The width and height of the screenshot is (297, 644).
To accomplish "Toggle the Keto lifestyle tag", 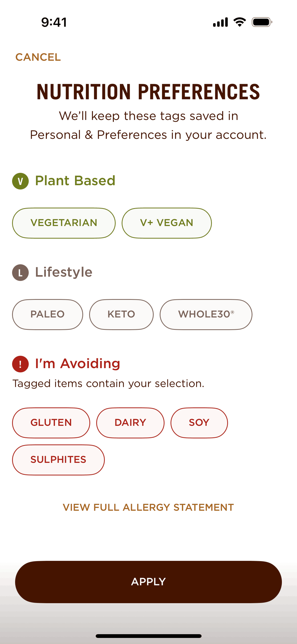I will click(x=121, y=314).
